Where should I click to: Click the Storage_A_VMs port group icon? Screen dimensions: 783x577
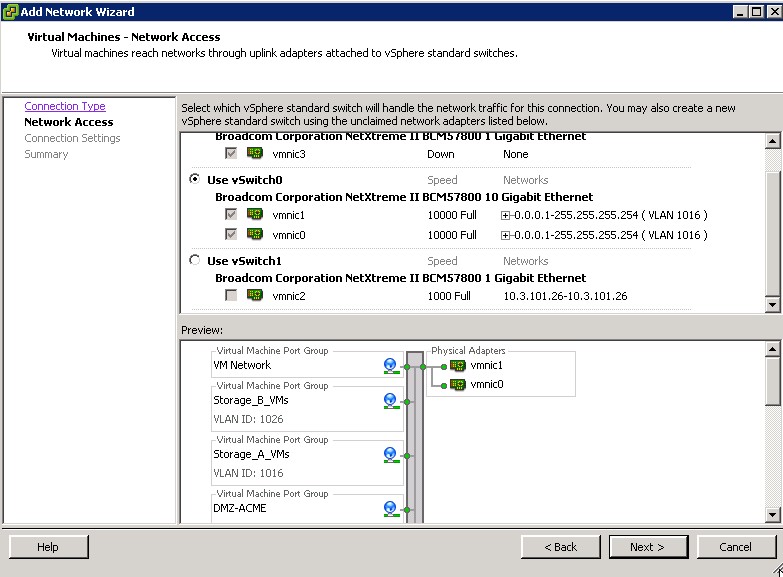(390, 455)
